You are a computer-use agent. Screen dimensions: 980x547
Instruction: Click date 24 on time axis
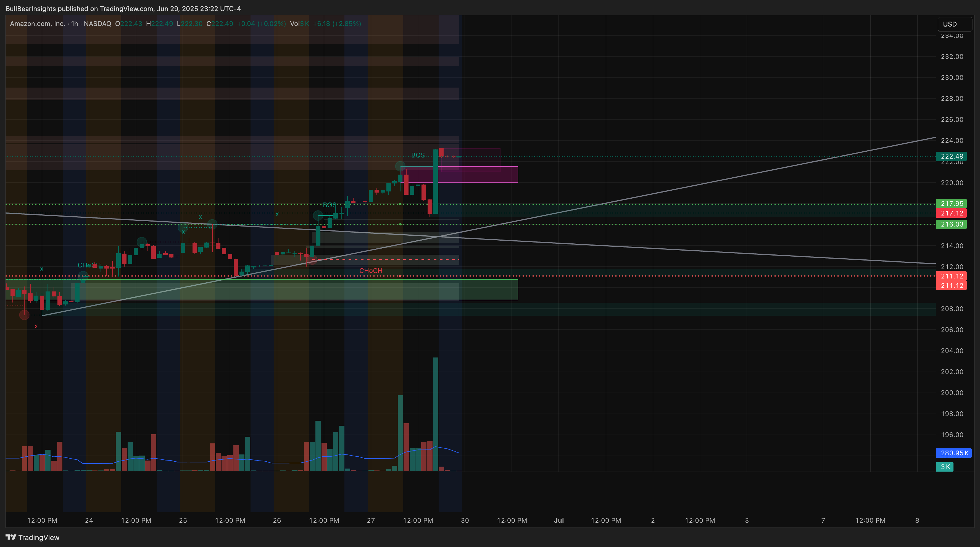(x=89, y=520)
